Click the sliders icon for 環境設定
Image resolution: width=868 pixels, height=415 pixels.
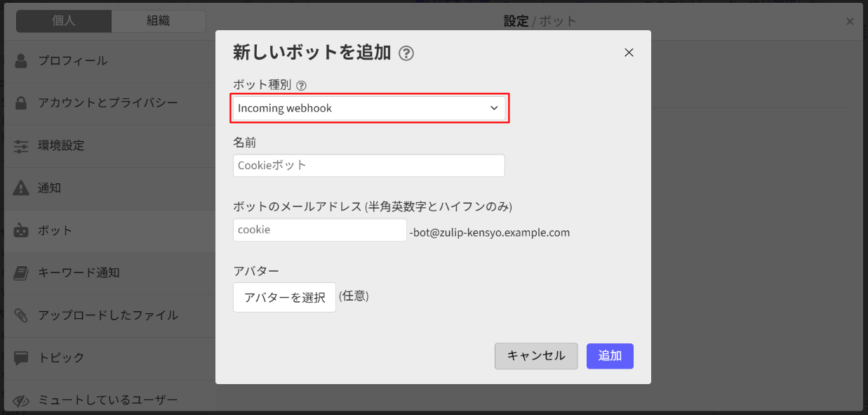click(21, 146)
